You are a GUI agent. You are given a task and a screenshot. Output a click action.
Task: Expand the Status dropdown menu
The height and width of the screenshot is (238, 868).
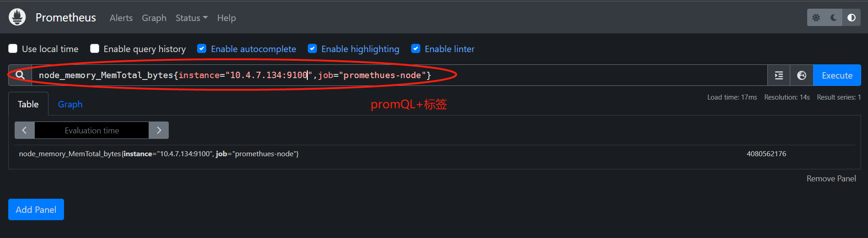[192, 18]
